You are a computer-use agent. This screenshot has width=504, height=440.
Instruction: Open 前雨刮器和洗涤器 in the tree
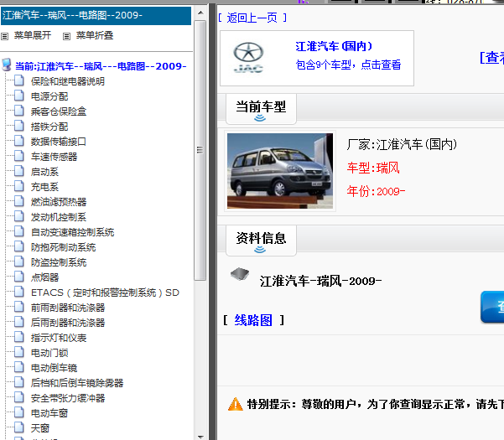68,308
